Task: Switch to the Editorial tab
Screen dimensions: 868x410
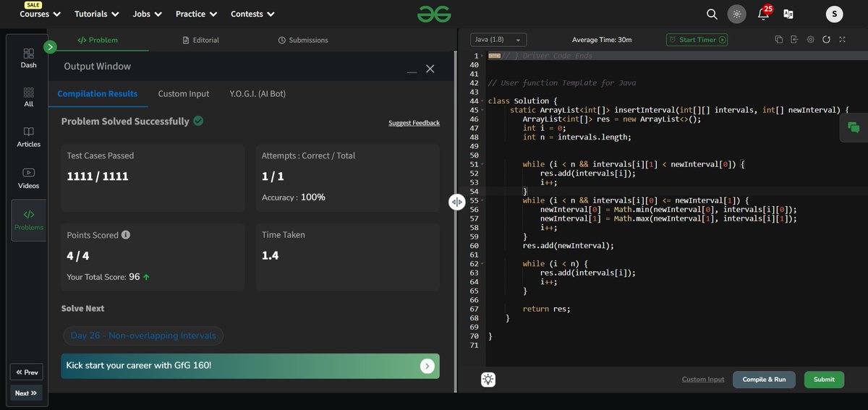Action: point(201,40)
